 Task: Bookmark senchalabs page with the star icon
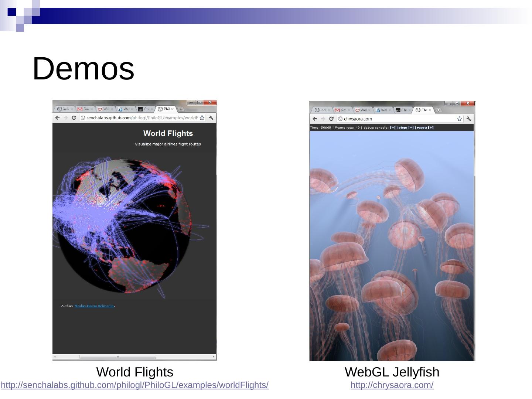pos(202,118)
